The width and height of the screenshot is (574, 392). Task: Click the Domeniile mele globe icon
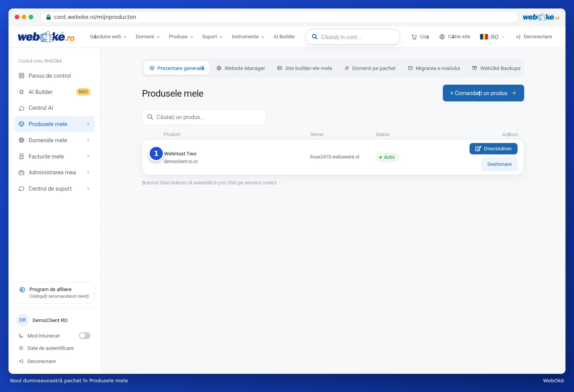[22, 140]
